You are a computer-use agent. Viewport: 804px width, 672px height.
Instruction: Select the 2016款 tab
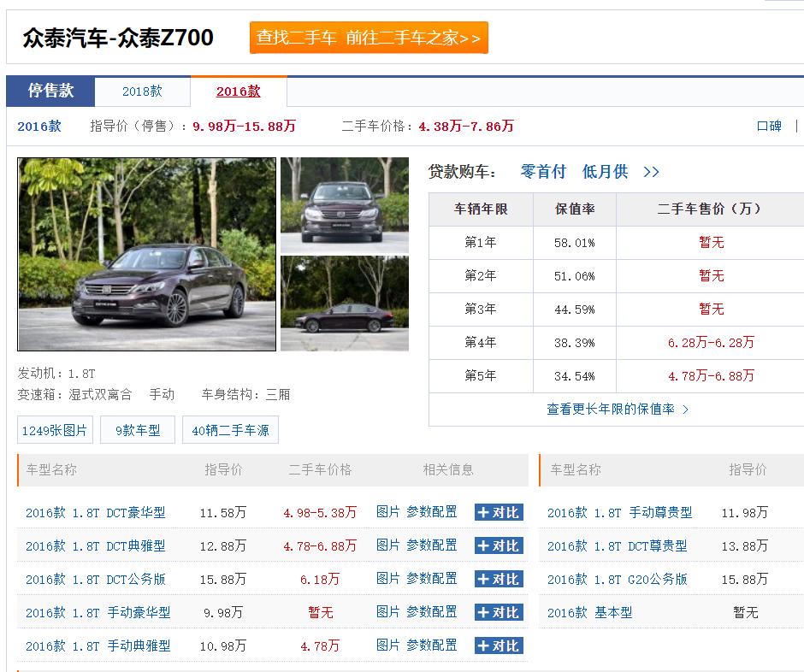tap(238, 91)
